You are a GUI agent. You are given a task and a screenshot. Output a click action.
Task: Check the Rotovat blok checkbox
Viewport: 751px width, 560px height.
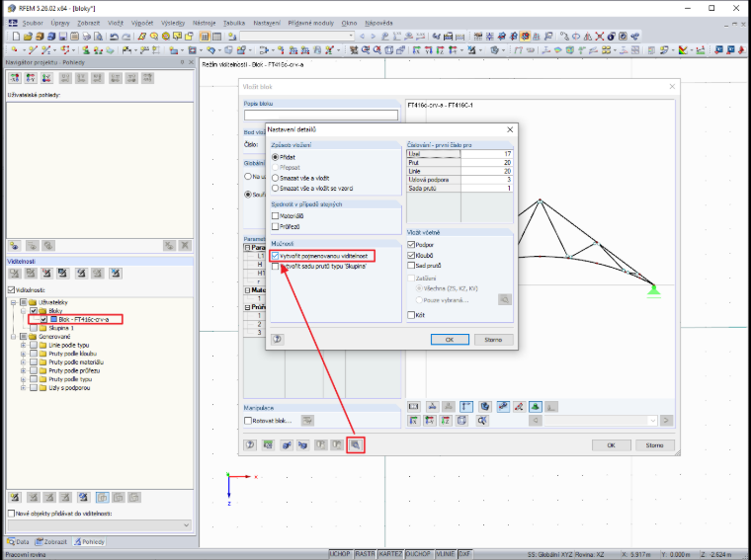[x=248, y=421]
